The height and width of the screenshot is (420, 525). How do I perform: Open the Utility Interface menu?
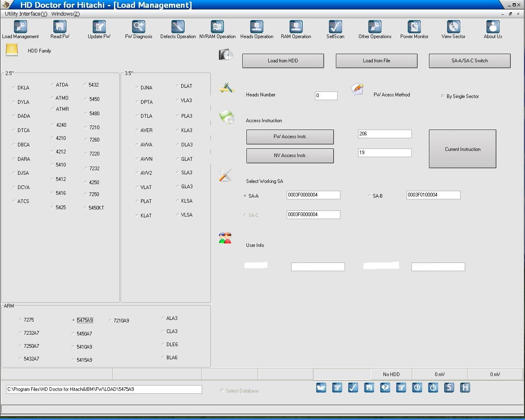26,14
